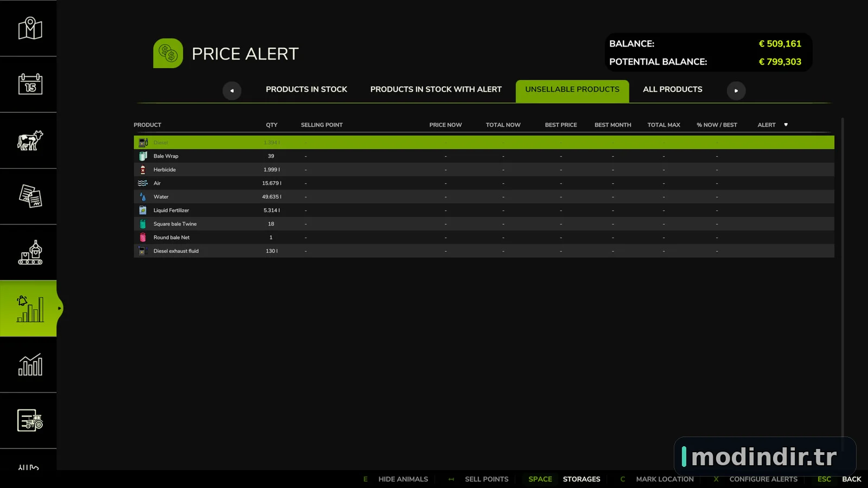Select the Liquid Fertilizer row name
Image resolution: width=868 pixels, height=488 pixels.
(171, 210)
